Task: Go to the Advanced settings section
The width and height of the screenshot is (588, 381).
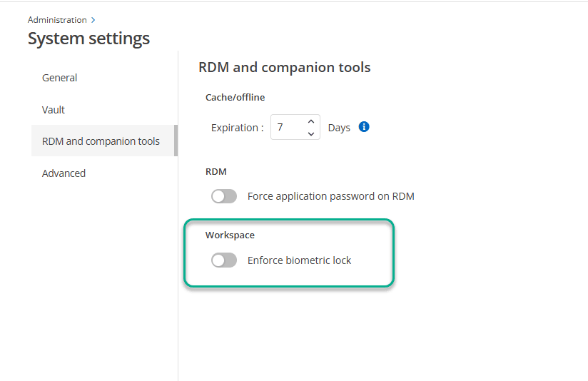Action: 64,173
